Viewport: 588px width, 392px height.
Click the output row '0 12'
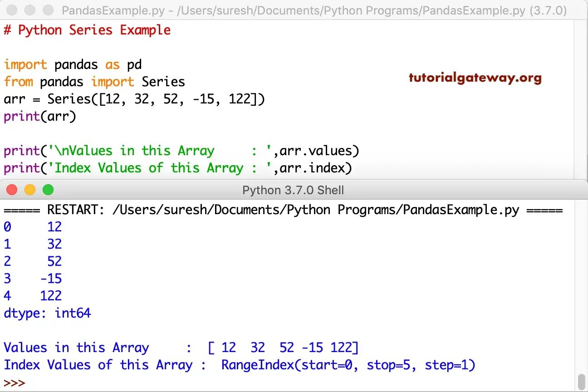pos(33,227)
